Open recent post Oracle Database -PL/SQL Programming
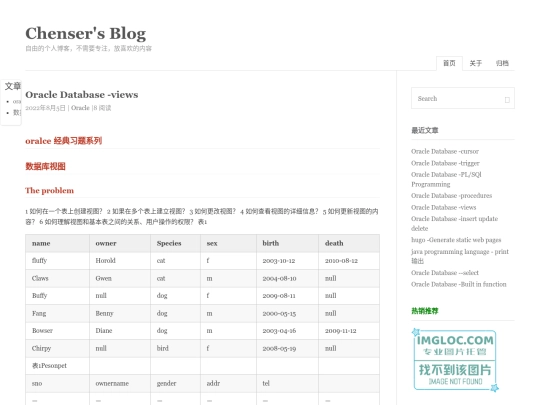The width and height of the screenshot is (540, 405). coord(446,179)
